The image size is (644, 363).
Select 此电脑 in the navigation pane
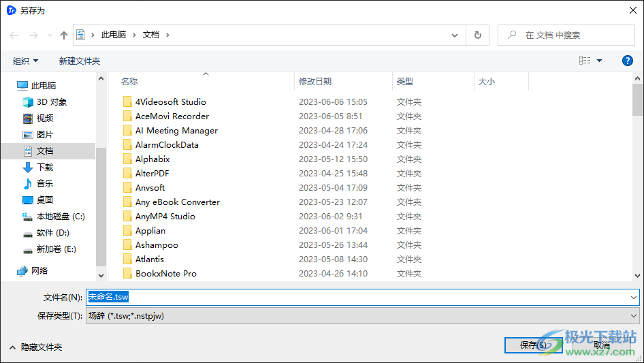coord(37,86)
